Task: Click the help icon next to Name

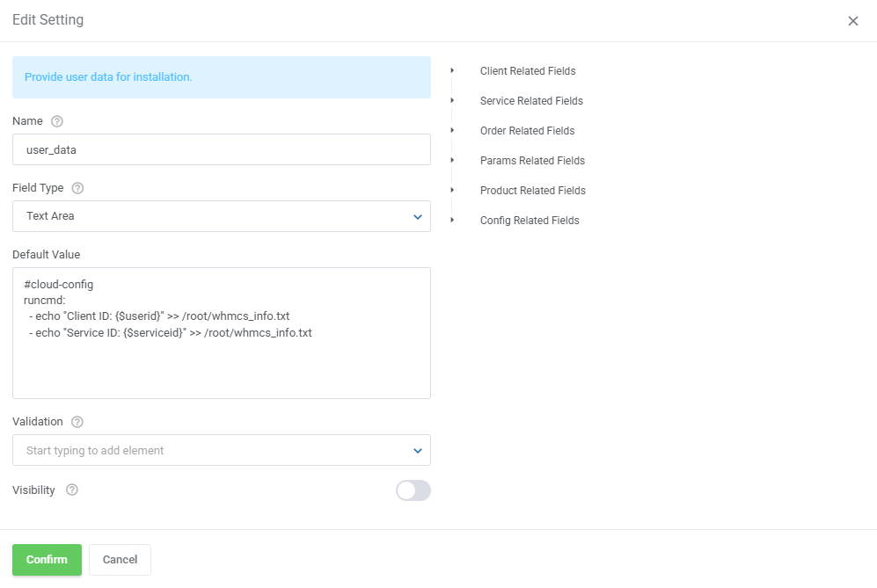Action: click(57, 121)
